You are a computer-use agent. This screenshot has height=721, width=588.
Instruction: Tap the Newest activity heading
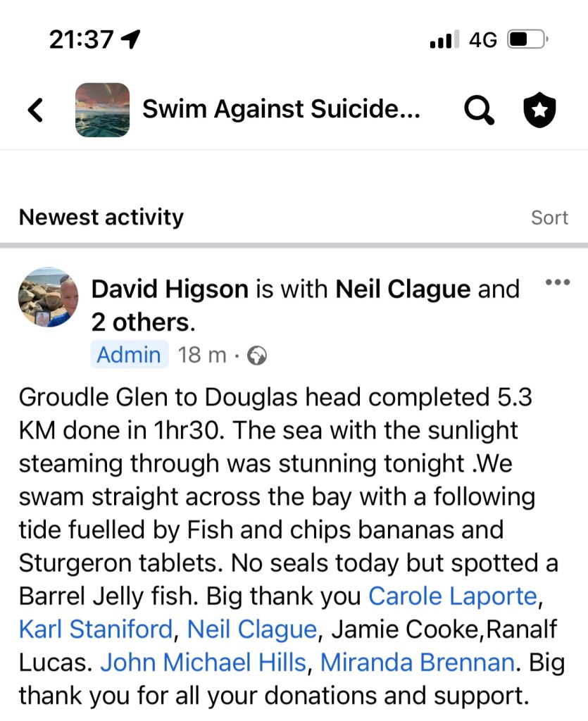pos(101,217)
